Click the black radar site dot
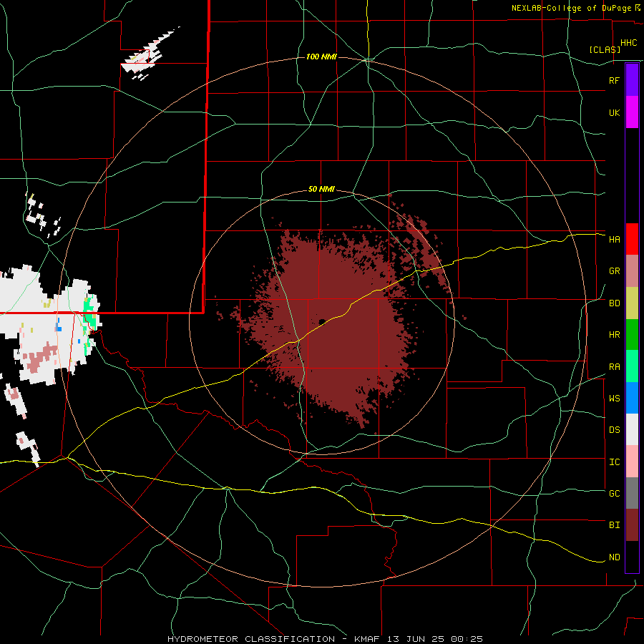Image resolution: width=644 pixels, height=644 pixels. [x=322, y=321]
